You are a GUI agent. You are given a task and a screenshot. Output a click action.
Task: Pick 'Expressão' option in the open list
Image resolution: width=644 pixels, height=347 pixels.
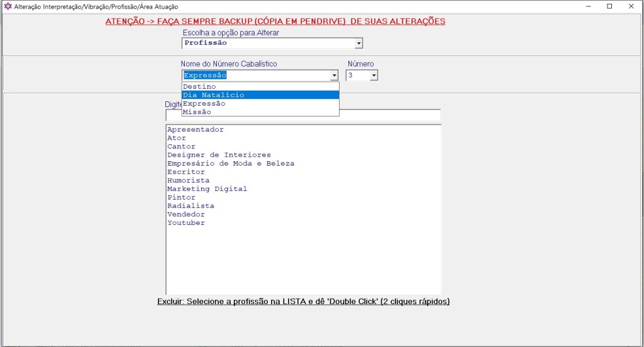(x=204, y=104)
